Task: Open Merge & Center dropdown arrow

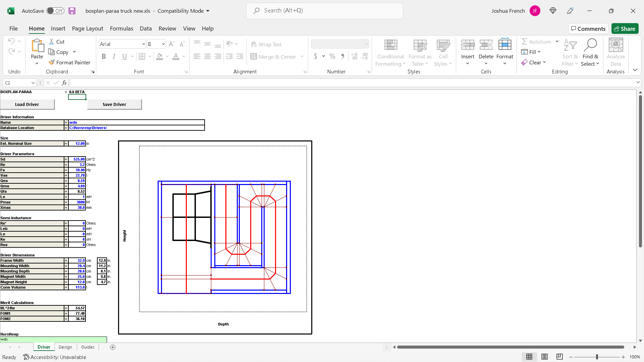Action: pyautogui.click(x=302, y=57)
